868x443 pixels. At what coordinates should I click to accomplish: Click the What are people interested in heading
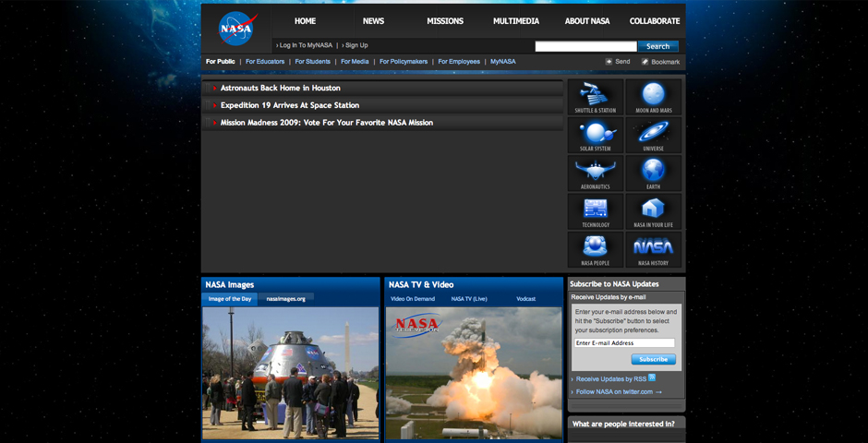point(623,425)
